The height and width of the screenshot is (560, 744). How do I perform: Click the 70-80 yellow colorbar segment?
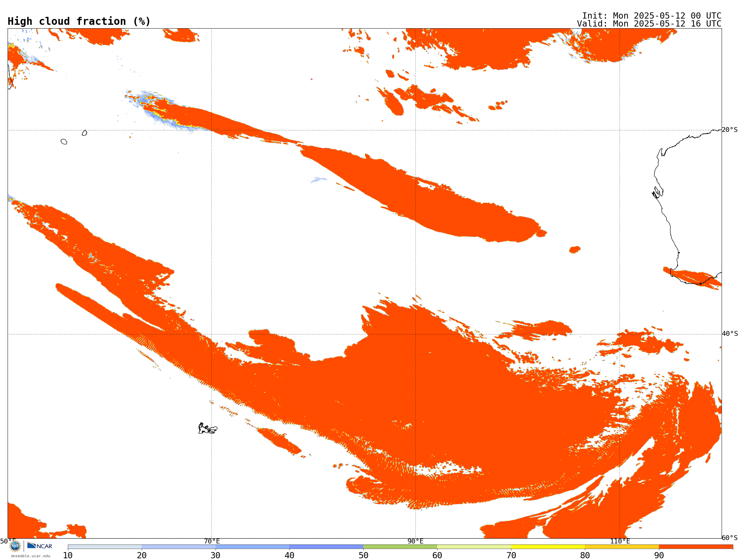(x=548, y=547)
